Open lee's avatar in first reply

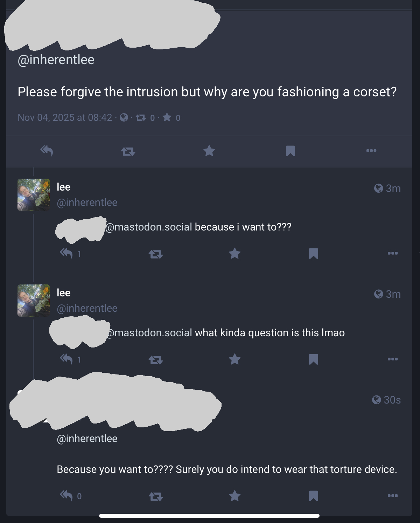tap(34, 195)
